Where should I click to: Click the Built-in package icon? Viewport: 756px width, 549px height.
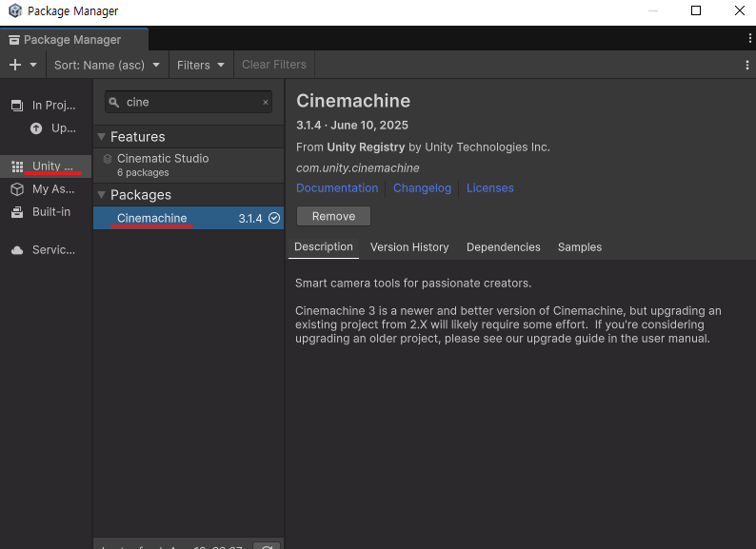[17, 212]
